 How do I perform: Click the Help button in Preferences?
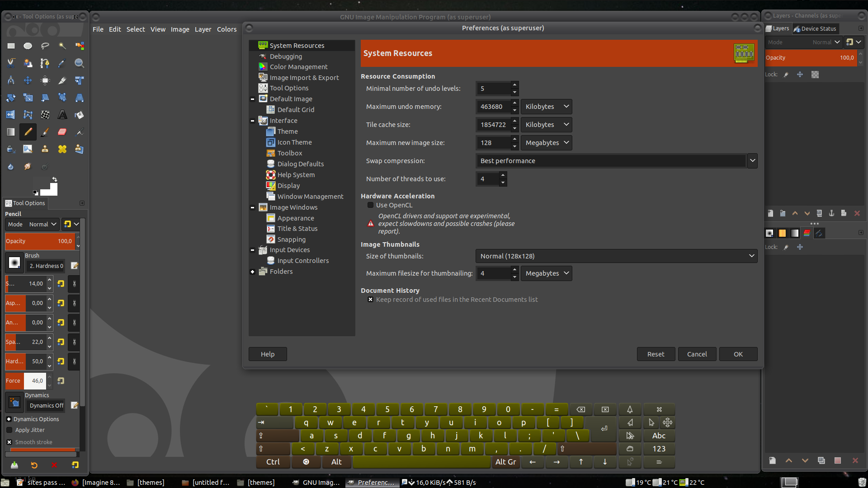pyautogui.click(x=268, y=354)
